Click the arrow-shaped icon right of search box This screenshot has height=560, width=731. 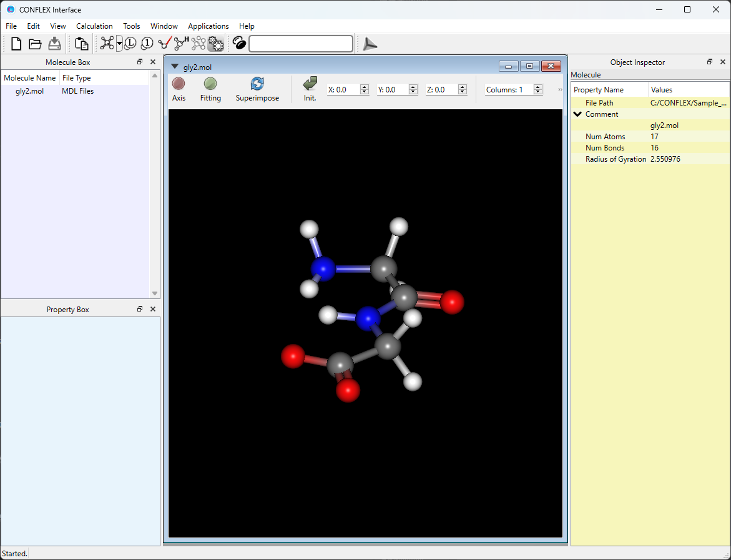point(370,44)
